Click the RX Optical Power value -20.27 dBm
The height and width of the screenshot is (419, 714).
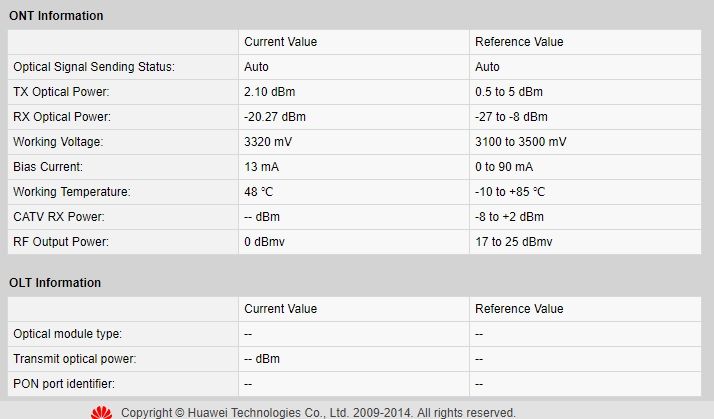275,117
